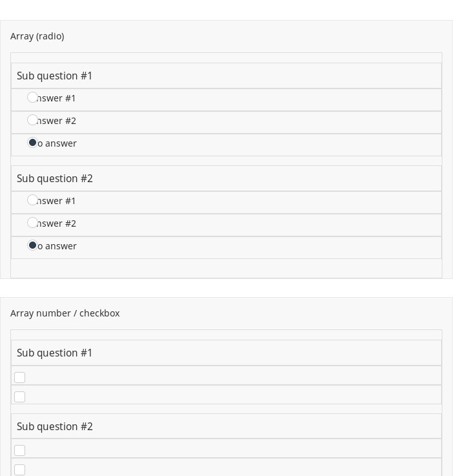
Task: Click Sub question #2 header in radio array
Action: pos(55,179)
